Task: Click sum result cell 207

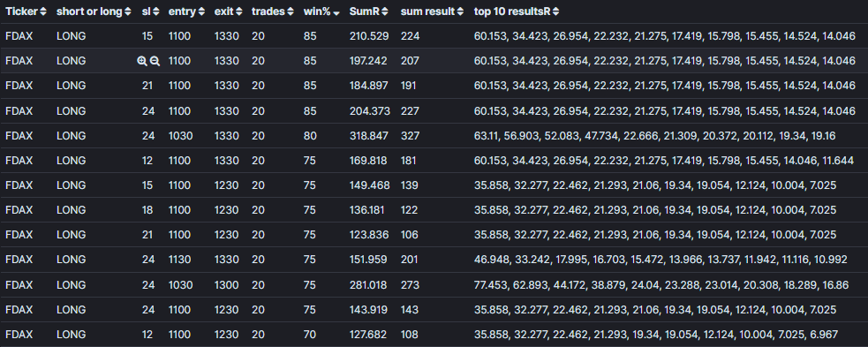Action: click(x=411, y=61)
